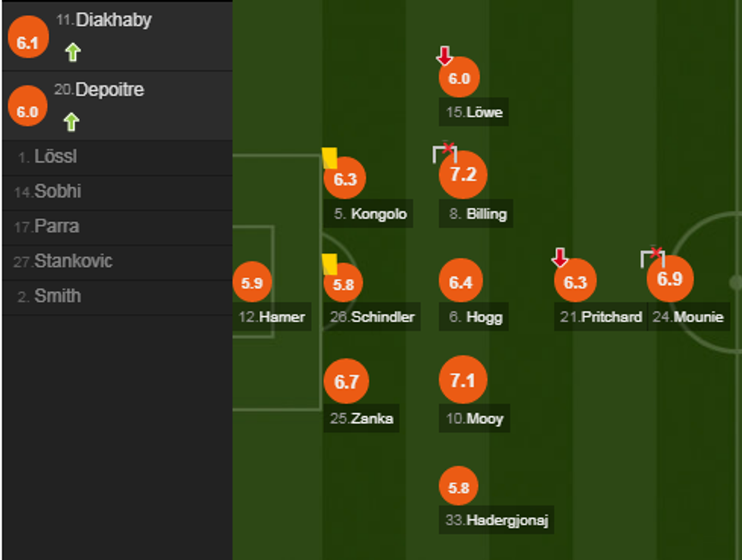This screenshot has width=742, height=560.
Task: Click Billing's missed goal icon
Action: click(x=445, y=152)
